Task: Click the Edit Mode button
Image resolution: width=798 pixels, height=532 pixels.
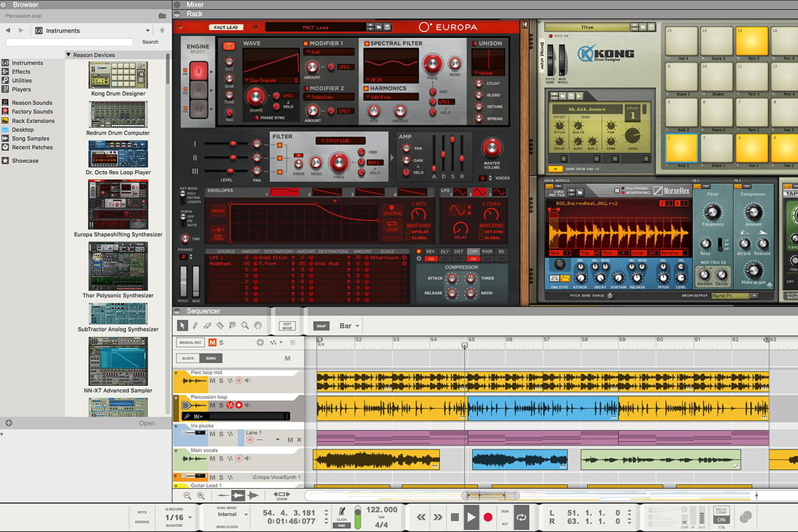Action: (288, 326)
